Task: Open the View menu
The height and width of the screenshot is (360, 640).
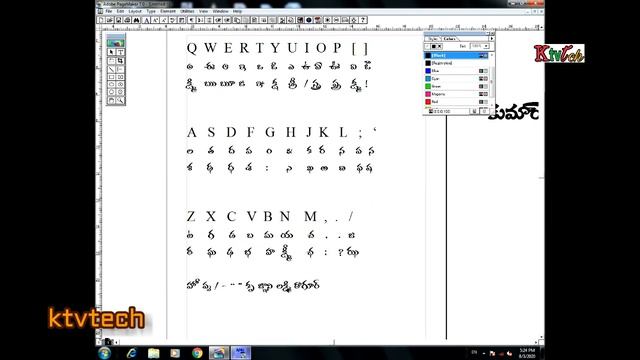Action: (204, 11)
